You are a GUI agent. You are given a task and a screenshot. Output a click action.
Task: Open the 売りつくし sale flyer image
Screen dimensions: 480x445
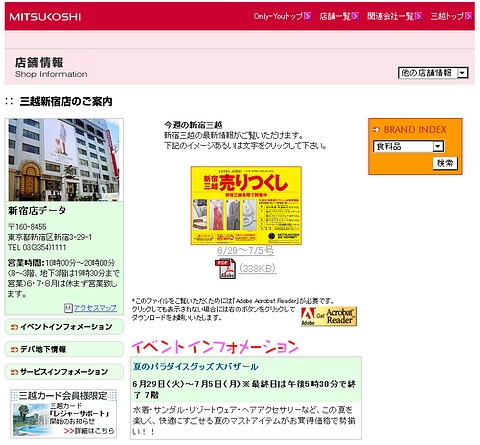click(246, 205)
